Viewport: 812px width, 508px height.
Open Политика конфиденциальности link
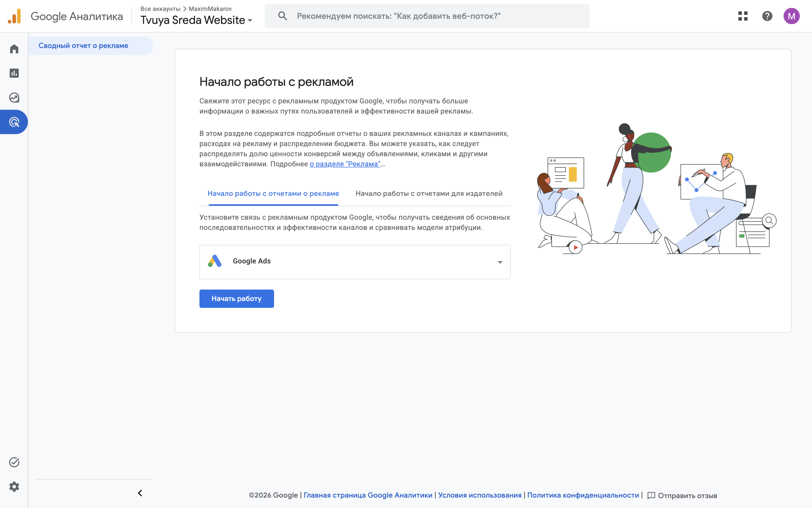[x=583, y=495]
